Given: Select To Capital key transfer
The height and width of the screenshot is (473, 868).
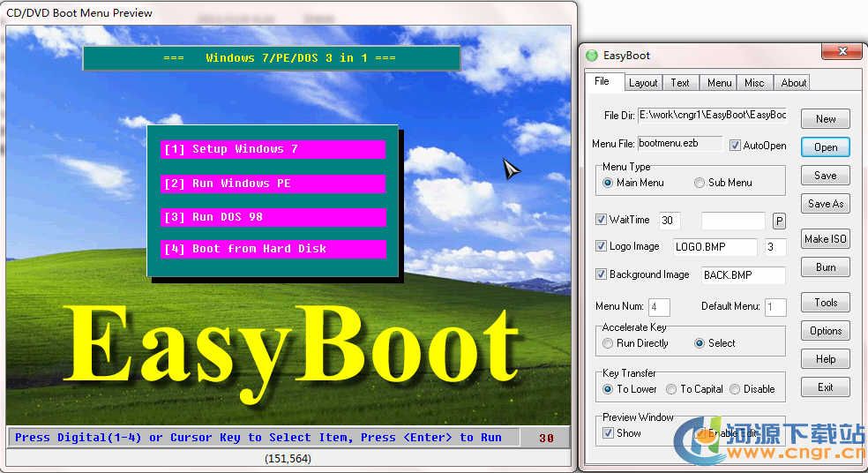Looking at the screenshot, I should point(672,389).
